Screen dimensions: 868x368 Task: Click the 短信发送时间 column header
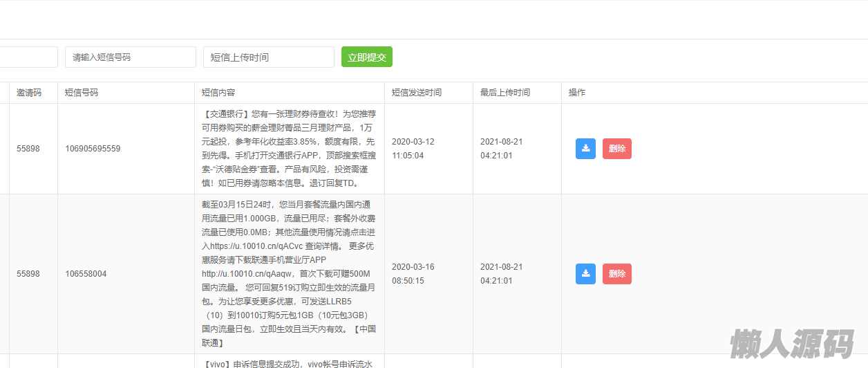[x=416, y=93]
